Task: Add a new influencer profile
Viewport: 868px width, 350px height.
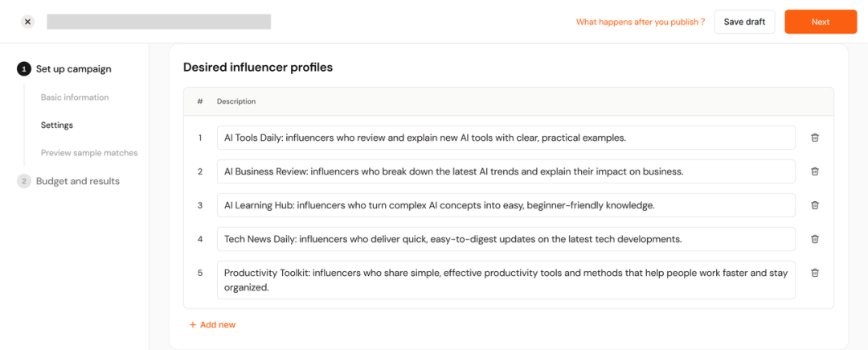Action: coord(213,325)
